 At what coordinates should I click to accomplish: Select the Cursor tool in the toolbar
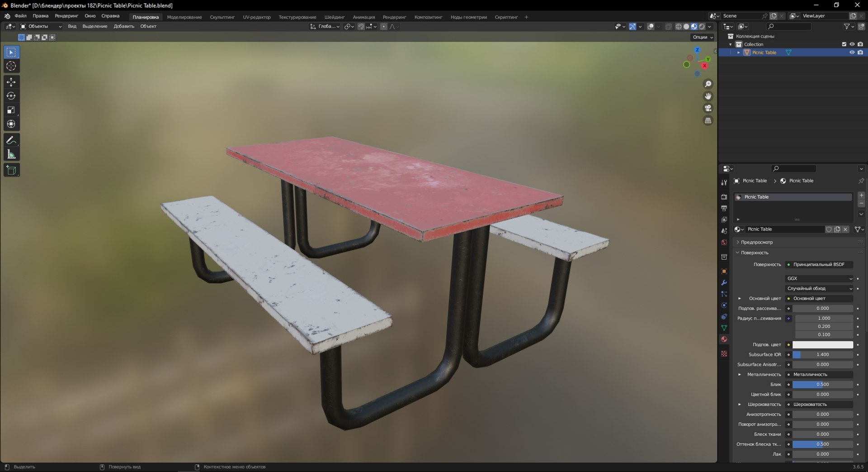(11, 66)
